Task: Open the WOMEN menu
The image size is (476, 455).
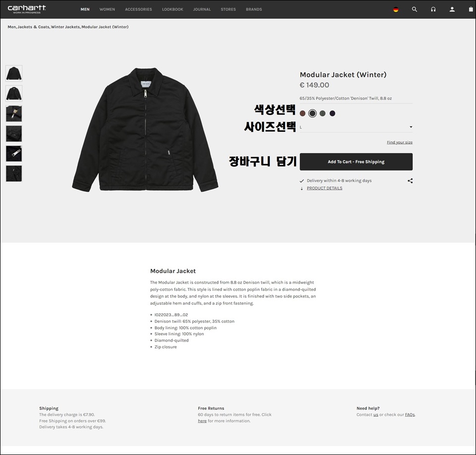Action: [x=107, y=9]
